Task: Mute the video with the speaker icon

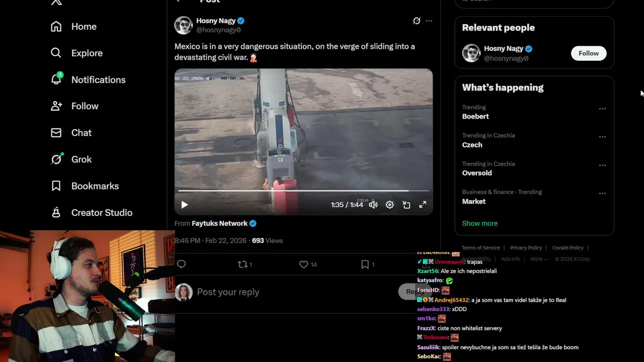Action: (373, 205)
